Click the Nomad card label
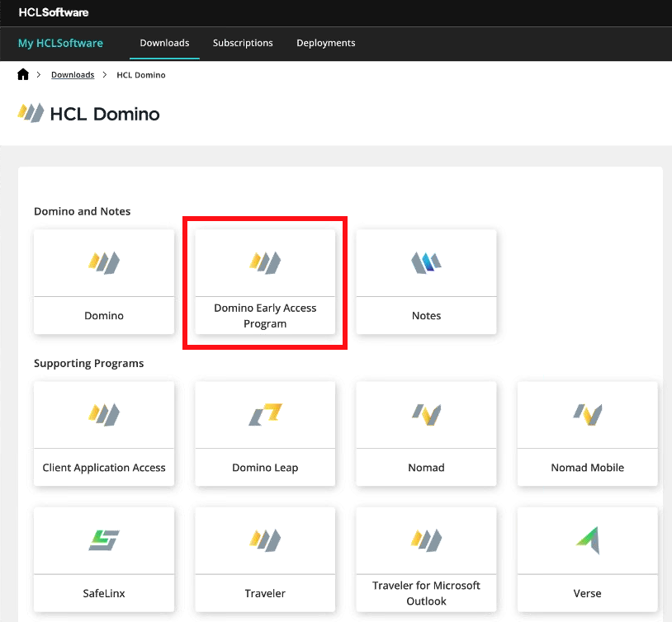The width and height of the screenshot is (672, 622). (x=427, y=468)
